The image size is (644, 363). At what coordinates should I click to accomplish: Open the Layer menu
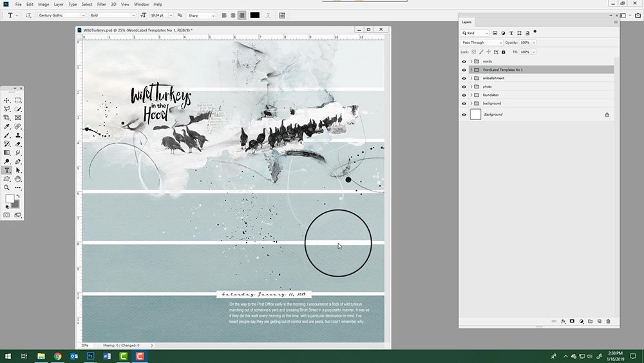[x=59, y=4]
